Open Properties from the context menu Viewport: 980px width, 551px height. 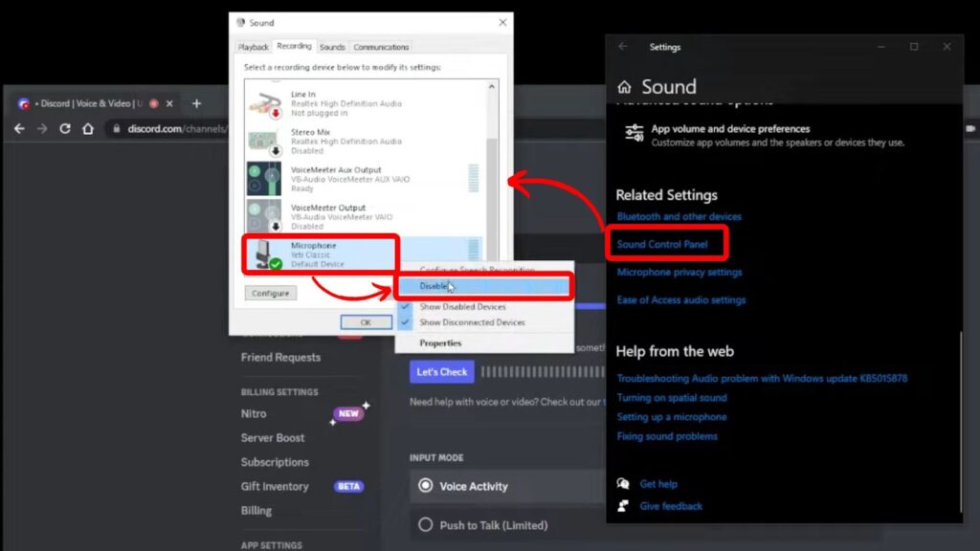(439, 342)
